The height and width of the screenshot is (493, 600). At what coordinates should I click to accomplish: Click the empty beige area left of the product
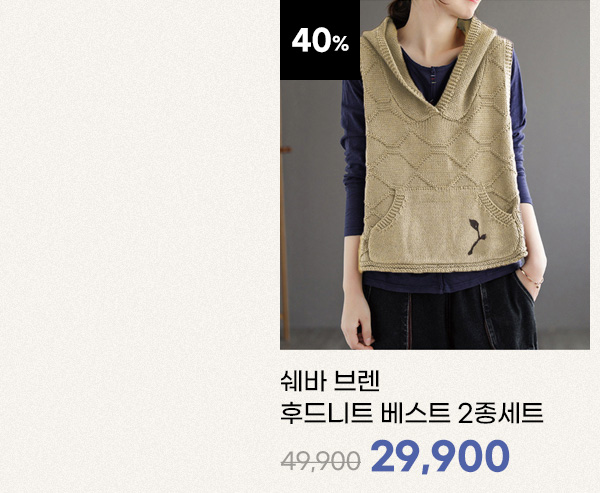[x=140, y=246]
